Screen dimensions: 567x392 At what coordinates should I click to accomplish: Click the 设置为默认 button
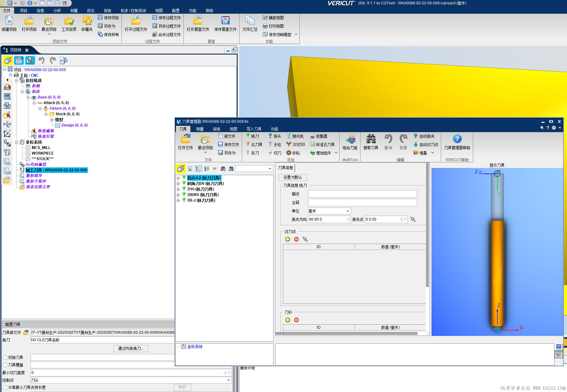[293, 177]
